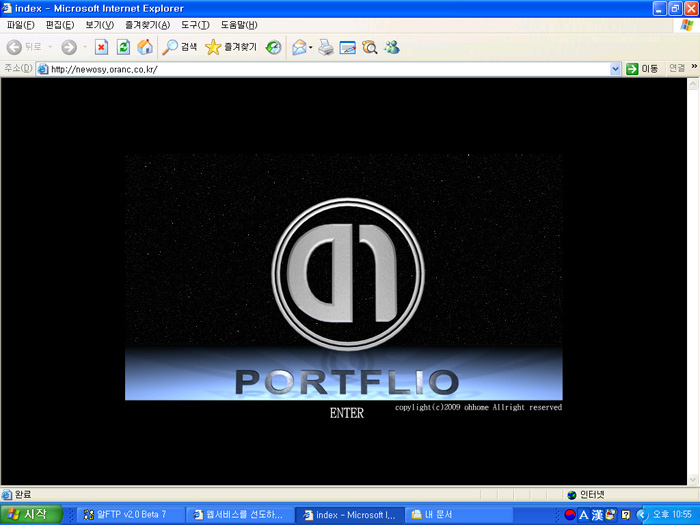Image resolution: width=700 pixels, height=525 pixels.
Task: Open the Messenger toolbar icon
Action: tap(391, 47)
